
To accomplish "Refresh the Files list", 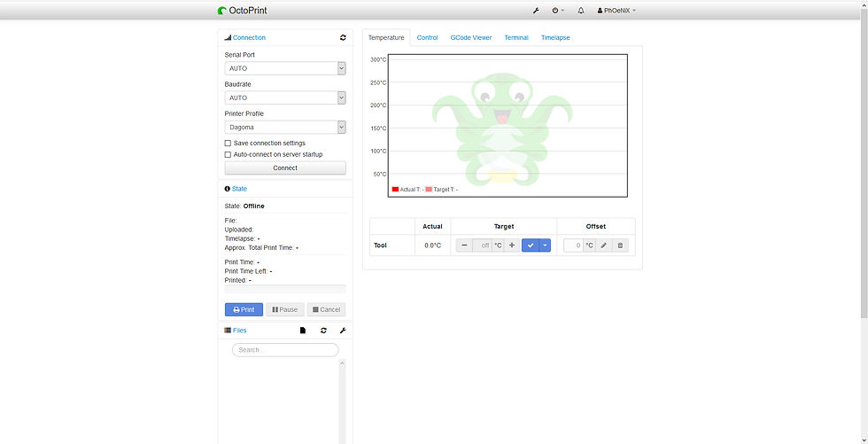I will point(323,331).
